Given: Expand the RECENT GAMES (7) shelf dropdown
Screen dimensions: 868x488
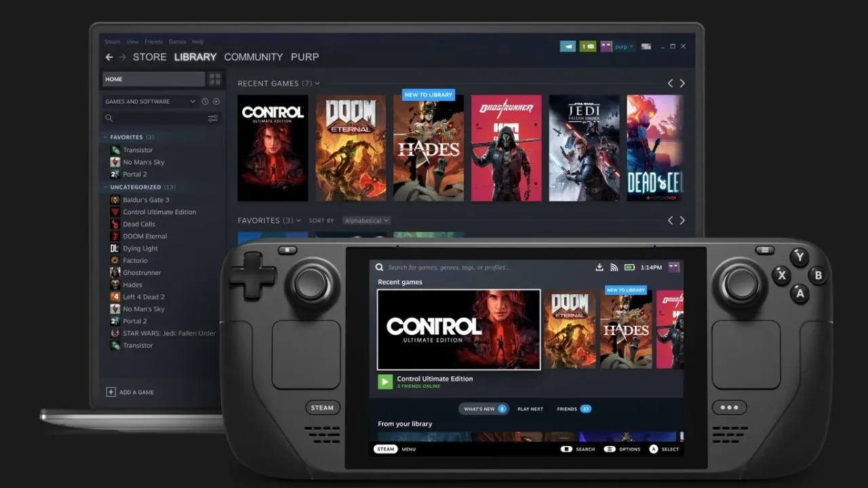Looking at the screenshot, I should point(317,83).
